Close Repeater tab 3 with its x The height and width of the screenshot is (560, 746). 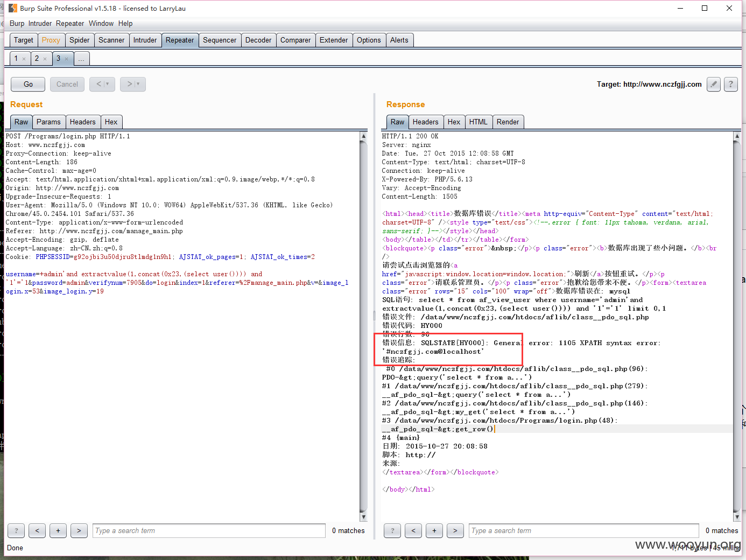tap(66, 59)
